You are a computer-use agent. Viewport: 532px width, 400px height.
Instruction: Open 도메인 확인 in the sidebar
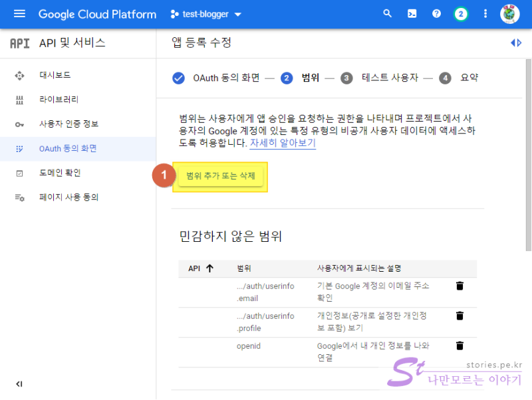[x=60, y=173]
